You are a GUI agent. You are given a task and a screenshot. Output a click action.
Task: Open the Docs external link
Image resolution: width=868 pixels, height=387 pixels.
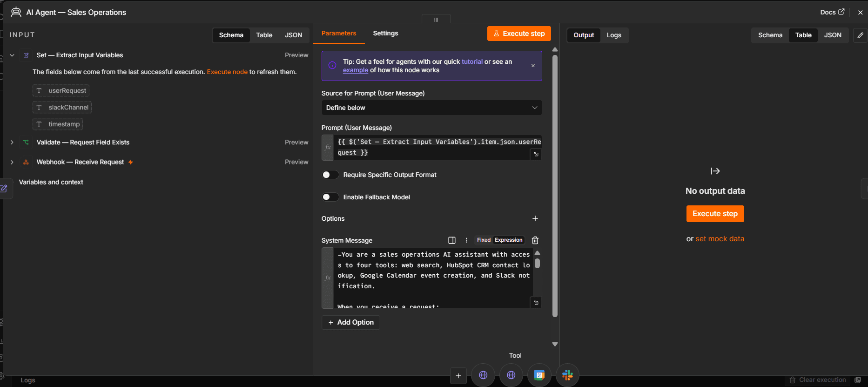(832, 12)
